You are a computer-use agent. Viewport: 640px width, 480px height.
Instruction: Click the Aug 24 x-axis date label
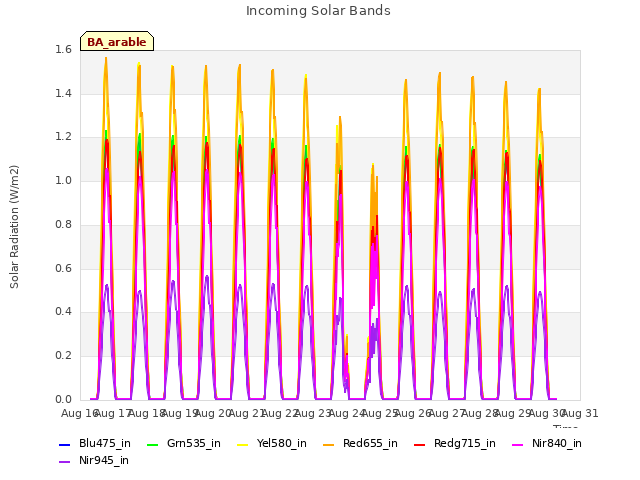[x=347, y=413]
